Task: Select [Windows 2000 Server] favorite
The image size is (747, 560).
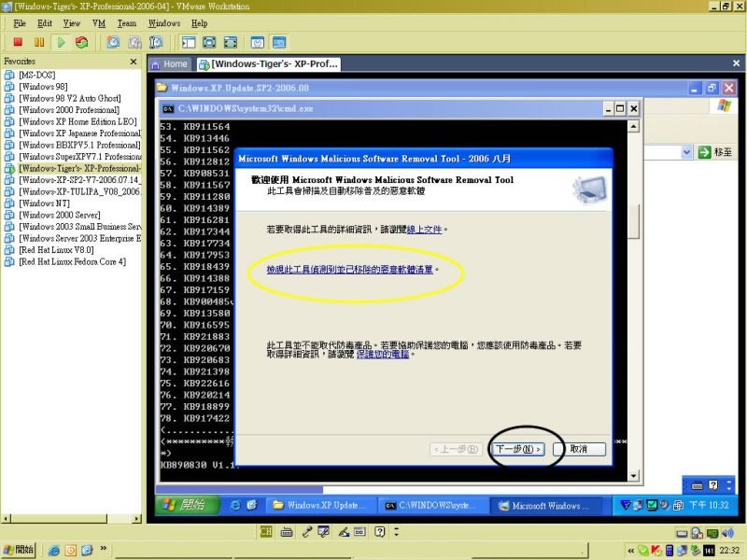Action: pyautogui.click(x=60, y=215)
